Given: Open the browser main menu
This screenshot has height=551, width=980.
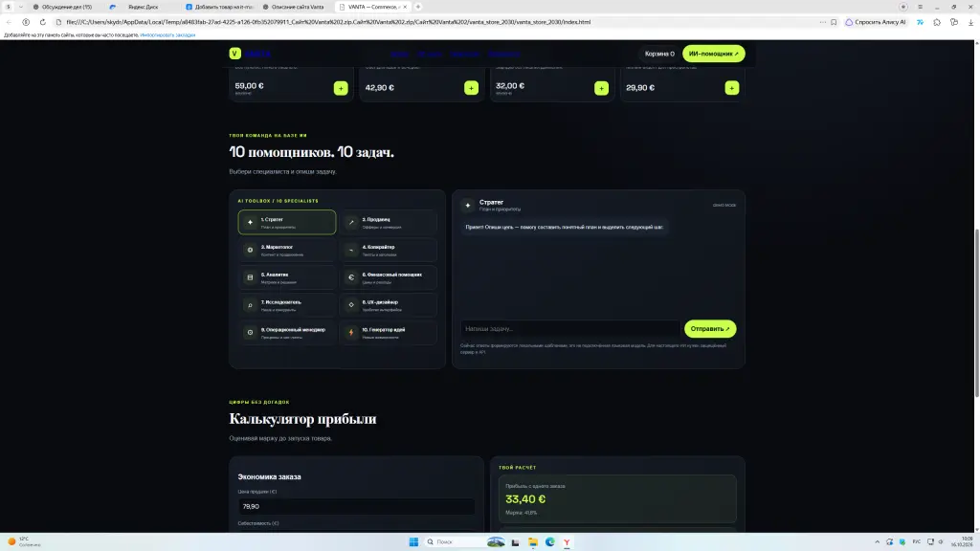Looking at the screenshot, I should [920, 7].
